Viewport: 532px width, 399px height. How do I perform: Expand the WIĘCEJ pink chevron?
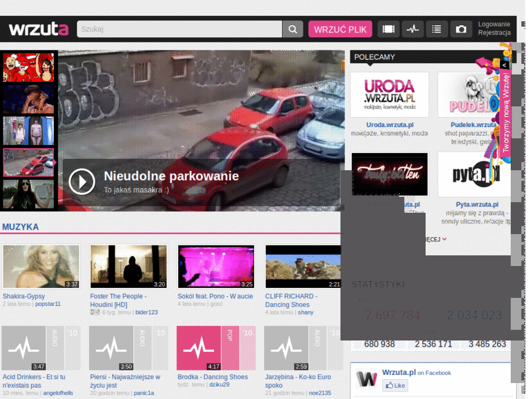click(x=444, y=239)
